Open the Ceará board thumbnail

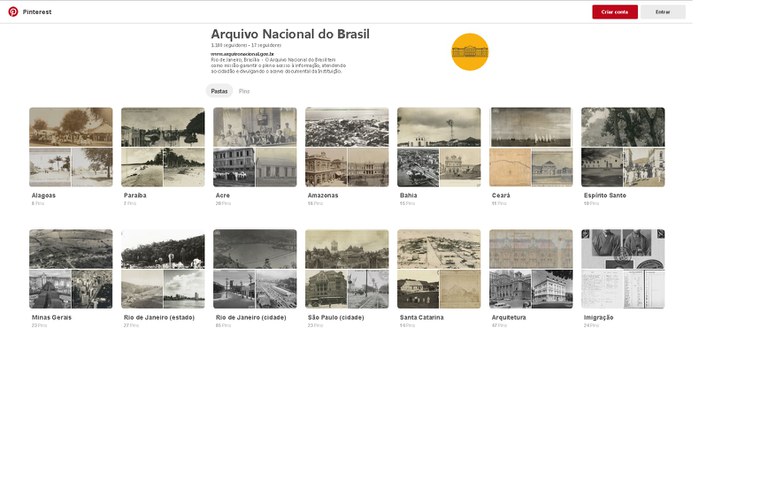pos(531,147)
